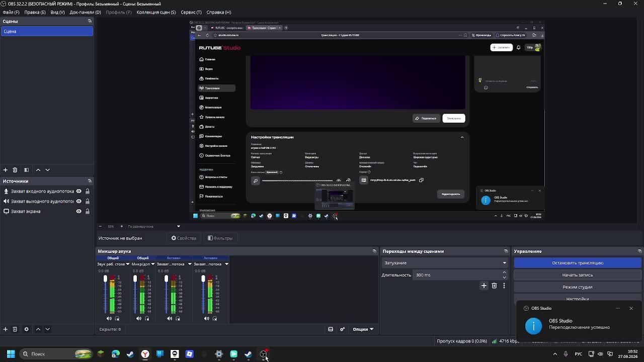Image resolution: width=644 pixels, height=362 pixels.
Task: Open fourth mixer channel menu arrow
Action: click(226, 264)
